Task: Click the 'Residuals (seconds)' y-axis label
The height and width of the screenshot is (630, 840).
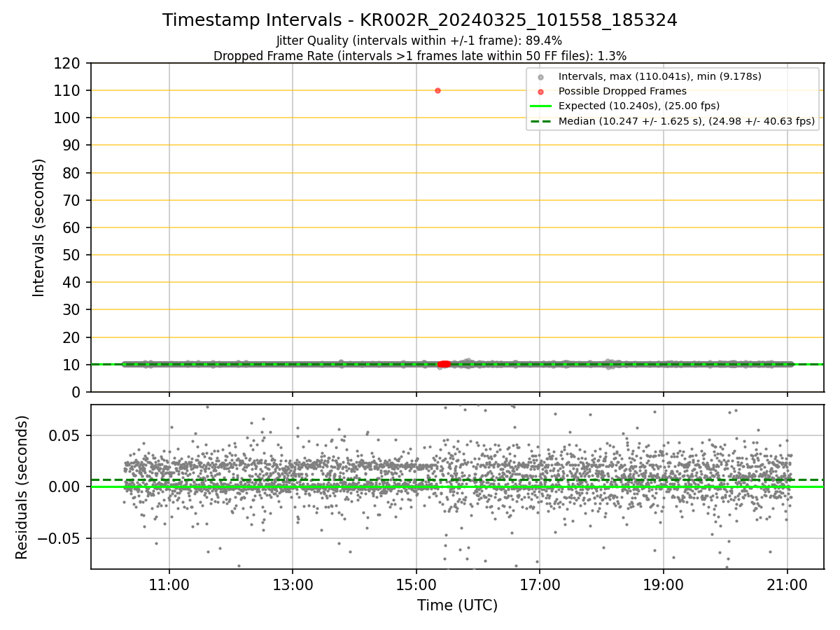Action: tap(22, 487)
